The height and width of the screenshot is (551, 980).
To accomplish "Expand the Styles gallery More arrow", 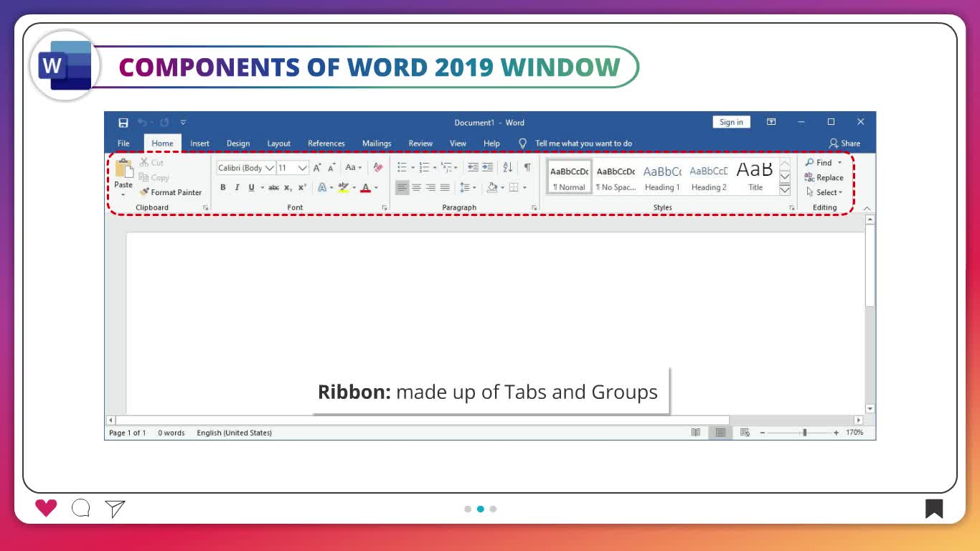I will [x=785, y=190].
